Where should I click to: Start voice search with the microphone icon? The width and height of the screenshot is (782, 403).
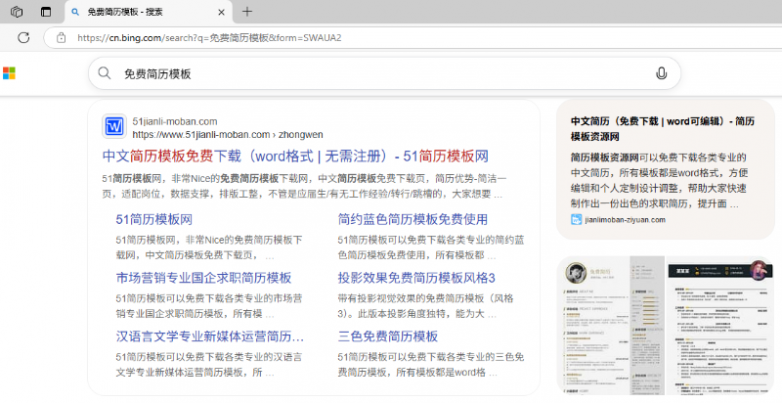(x=661, y=73)
